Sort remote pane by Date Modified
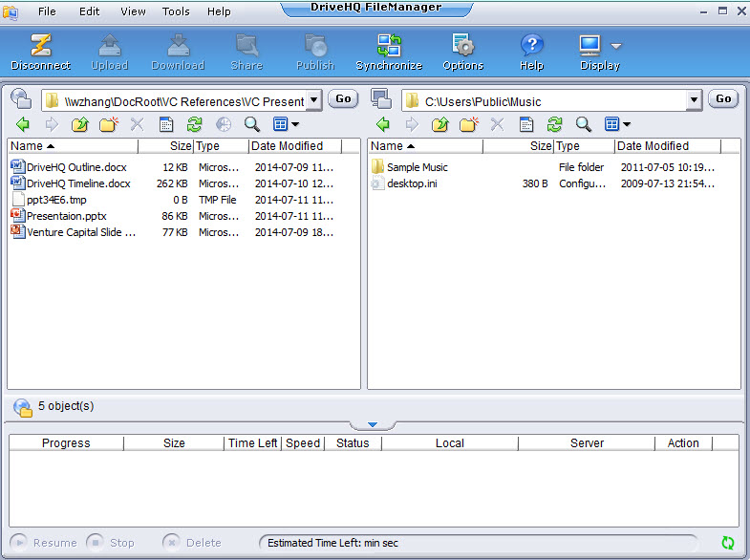This screenshot has height=560, width=750. 295,146
